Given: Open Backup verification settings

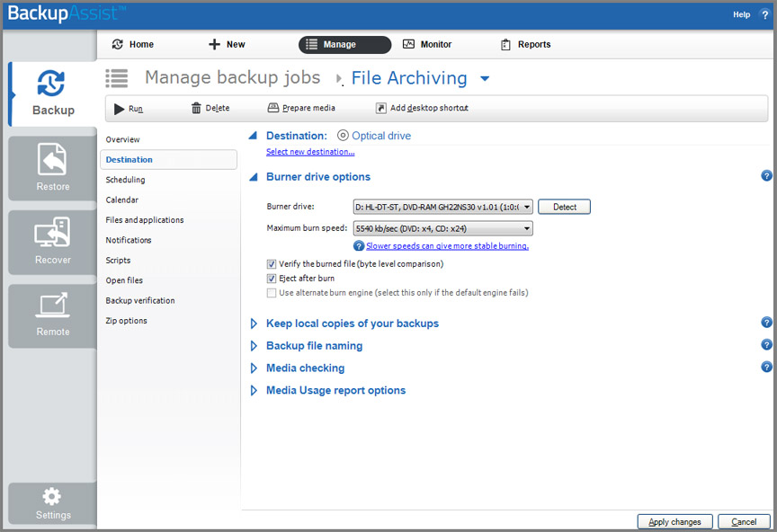Looking at the screenshot, I should (x=140, y=301).
